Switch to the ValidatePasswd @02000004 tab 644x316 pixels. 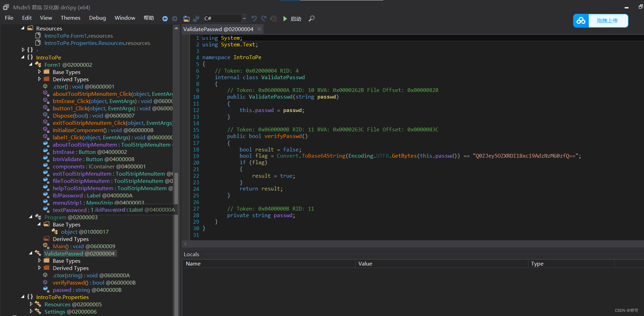click(x=218, y=29)
